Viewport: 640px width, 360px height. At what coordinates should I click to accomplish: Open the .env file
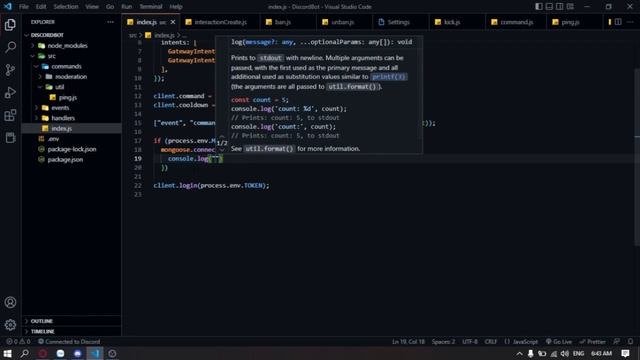point(71,139)
